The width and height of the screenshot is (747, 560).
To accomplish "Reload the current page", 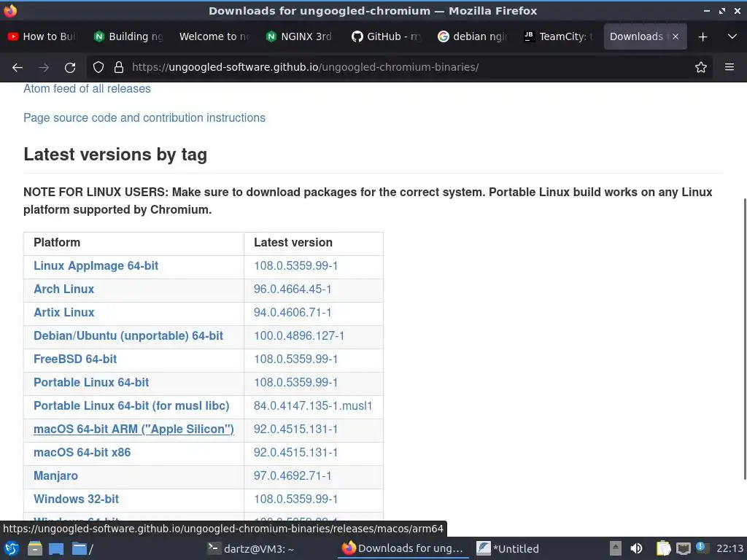I will pos(70,67).
